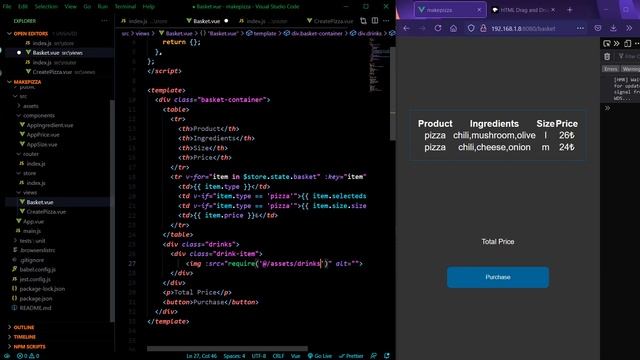Viewport: 640px width, 360px height.
Task: Click the insecure lock icon in the address bar
Action: click(483, 28)
